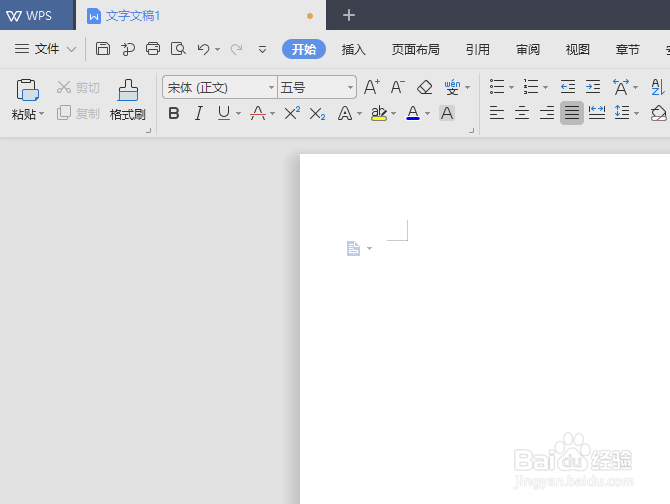Click the Distributed alignment icon

click(597, 113)
